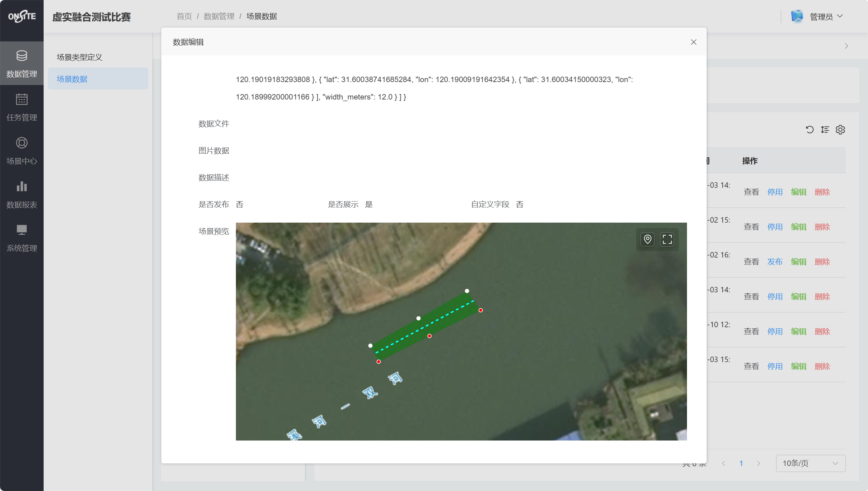Click 查看 in the -03 14: first row
This screenshot has height=491, width=868.
pos(751,192)
